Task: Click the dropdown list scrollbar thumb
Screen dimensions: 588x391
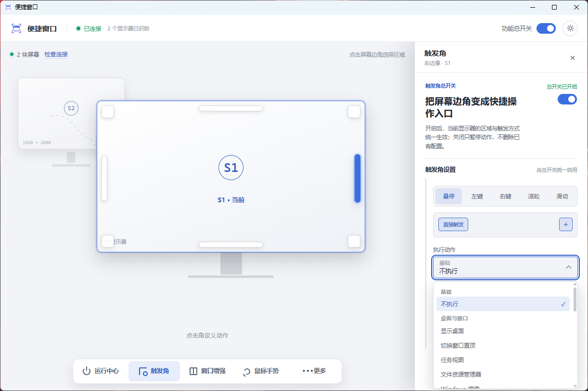Action: (x=575, y=299)
